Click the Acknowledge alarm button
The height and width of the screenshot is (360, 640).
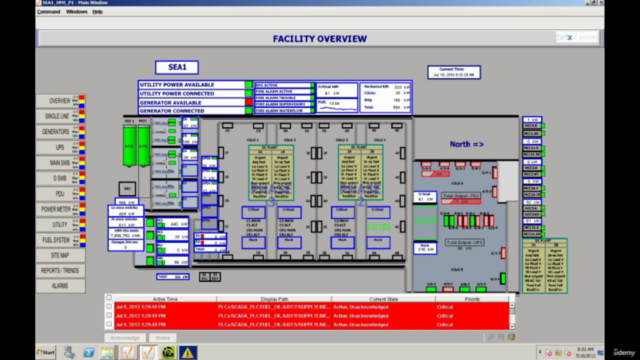(x=125, y=338)
